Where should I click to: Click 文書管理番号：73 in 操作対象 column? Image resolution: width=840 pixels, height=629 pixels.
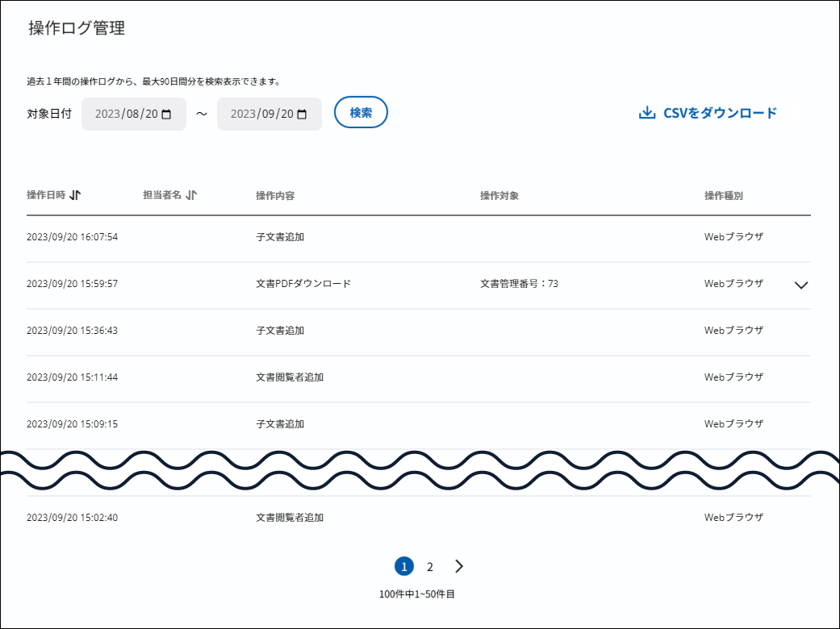click(519, 284)
